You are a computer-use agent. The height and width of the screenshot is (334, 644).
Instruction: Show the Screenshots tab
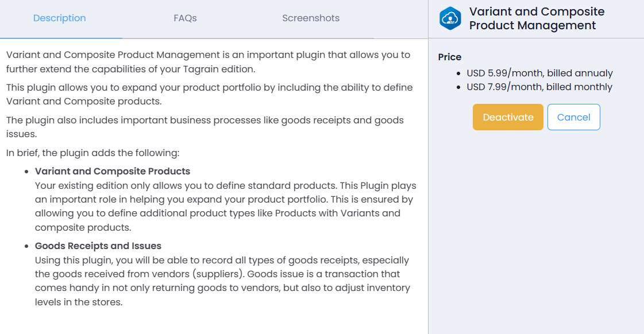pyautogui.click(x=311, y=18)
